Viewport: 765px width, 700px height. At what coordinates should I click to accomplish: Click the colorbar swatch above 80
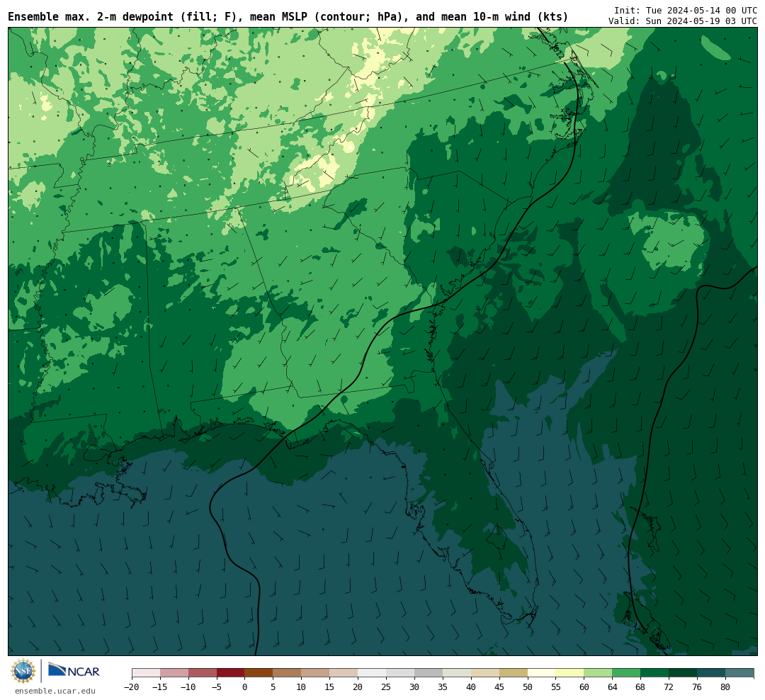click(740, 673)
